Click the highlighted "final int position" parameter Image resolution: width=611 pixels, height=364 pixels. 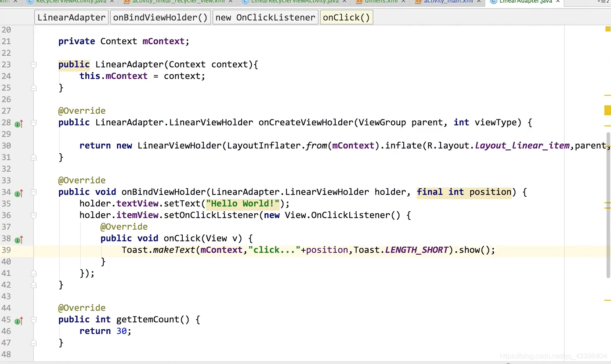(464, 192)
